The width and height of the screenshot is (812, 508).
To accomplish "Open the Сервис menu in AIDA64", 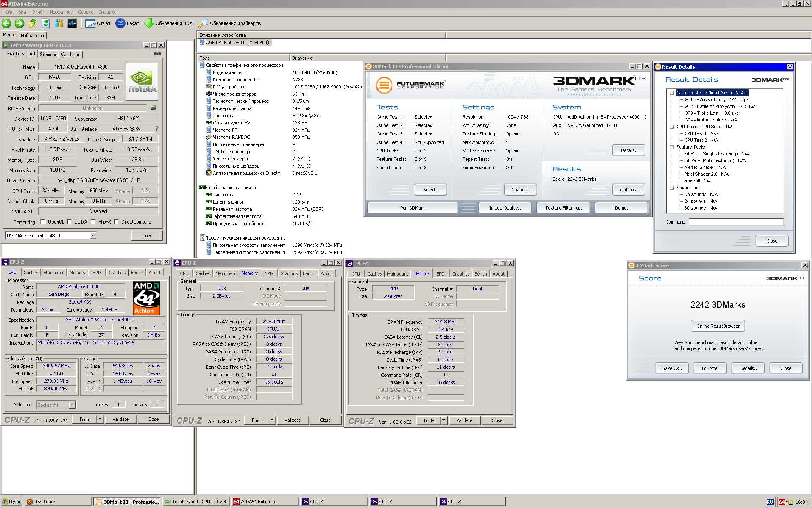I will pos(85,12).
